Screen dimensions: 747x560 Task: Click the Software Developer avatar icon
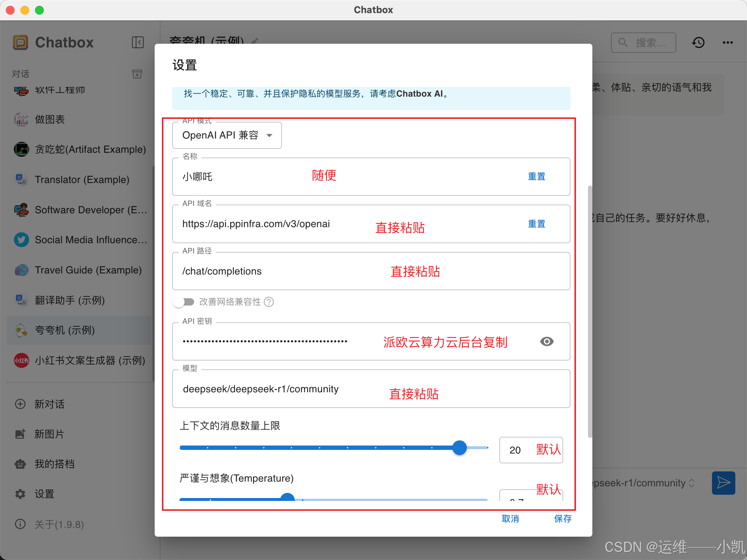click(x=21, y=210)
